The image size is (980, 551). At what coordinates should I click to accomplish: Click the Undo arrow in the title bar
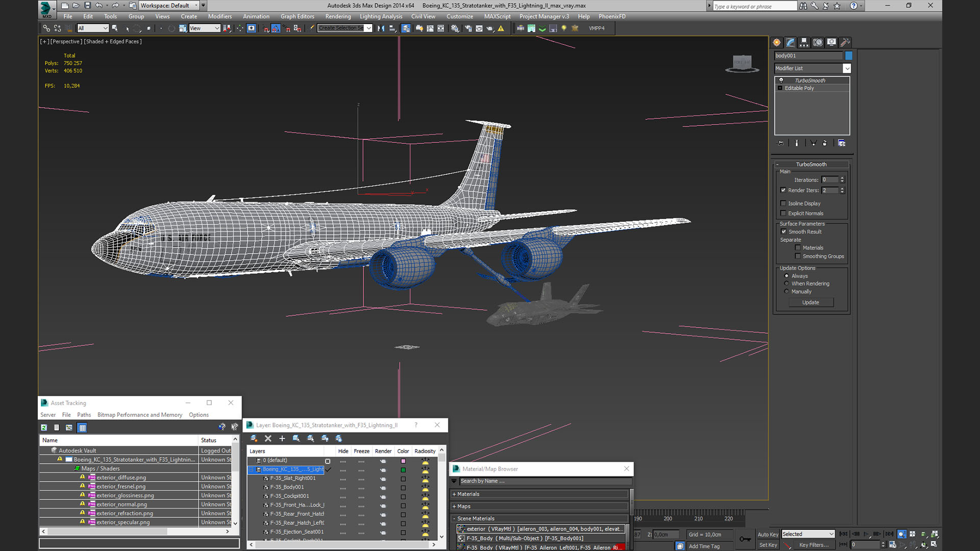99,6
